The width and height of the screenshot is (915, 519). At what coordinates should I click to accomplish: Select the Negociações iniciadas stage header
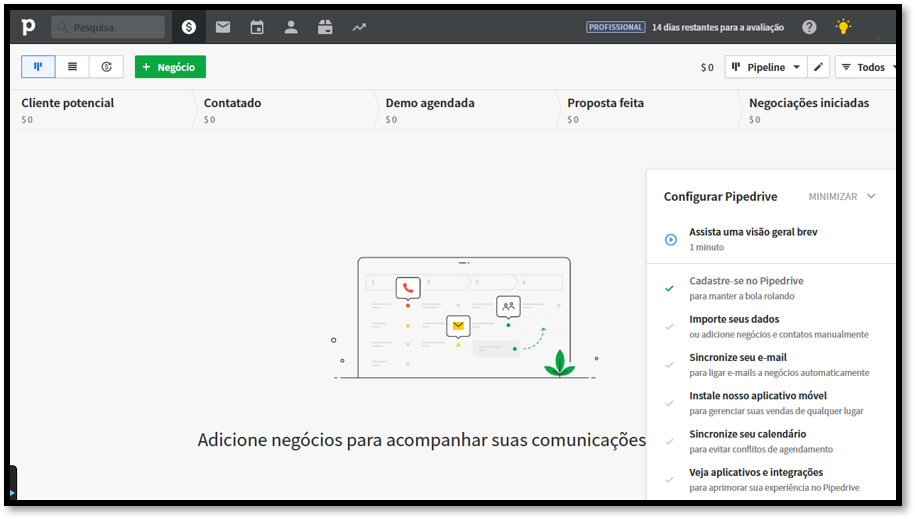pyautogui.click(x=809, y=103)
